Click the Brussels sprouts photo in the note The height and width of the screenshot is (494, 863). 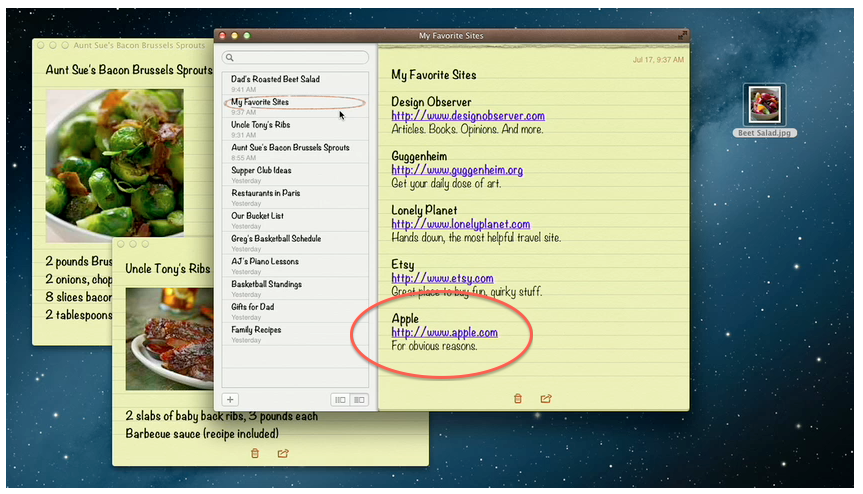[x=114, y=162]
